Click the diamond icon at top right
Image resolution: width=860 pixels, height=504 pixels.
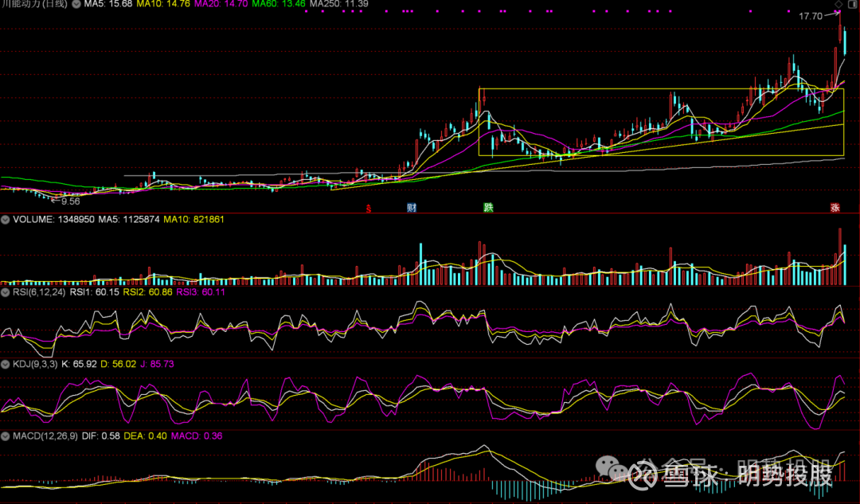click(x=838, y=4)
